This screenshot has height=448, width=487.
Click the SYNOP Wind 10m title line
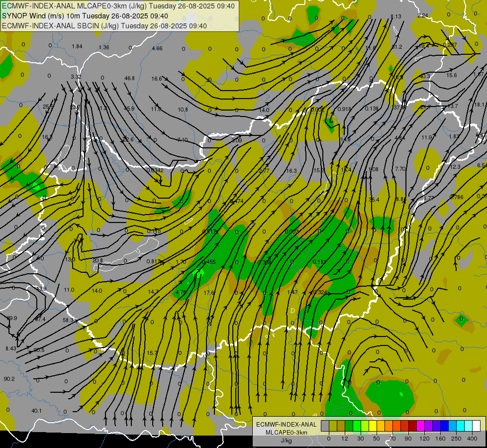tap(85, 16)
